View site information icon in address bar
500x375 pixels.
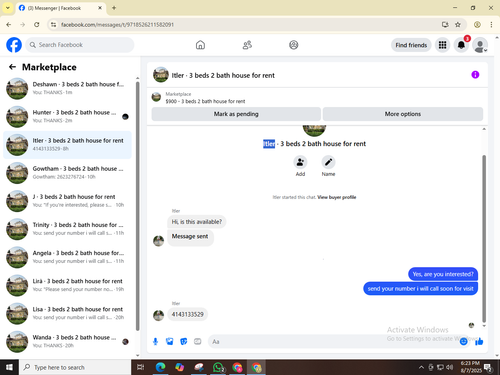point(53,24)
